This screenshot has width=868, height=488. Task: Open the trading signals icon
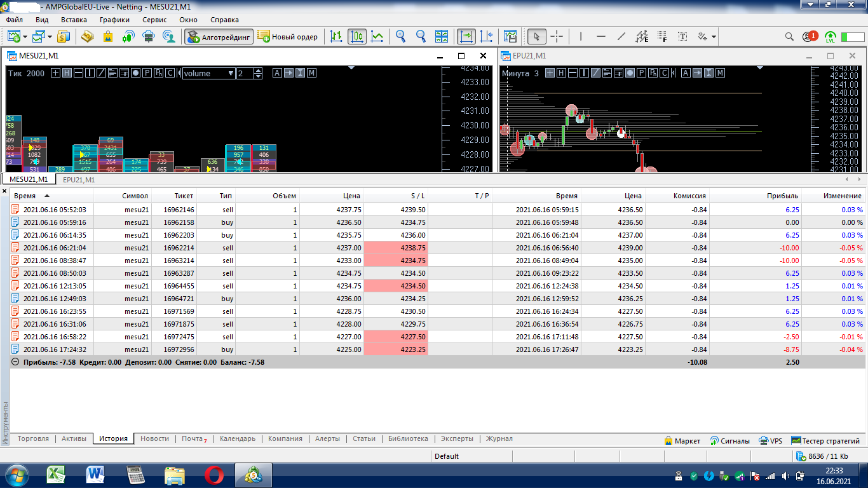point(128,36)
